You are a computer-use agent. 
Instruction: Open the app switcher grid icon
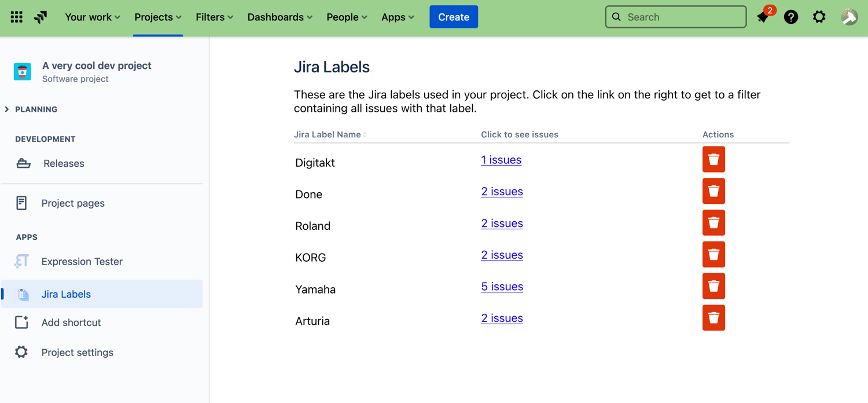[17, 17]
